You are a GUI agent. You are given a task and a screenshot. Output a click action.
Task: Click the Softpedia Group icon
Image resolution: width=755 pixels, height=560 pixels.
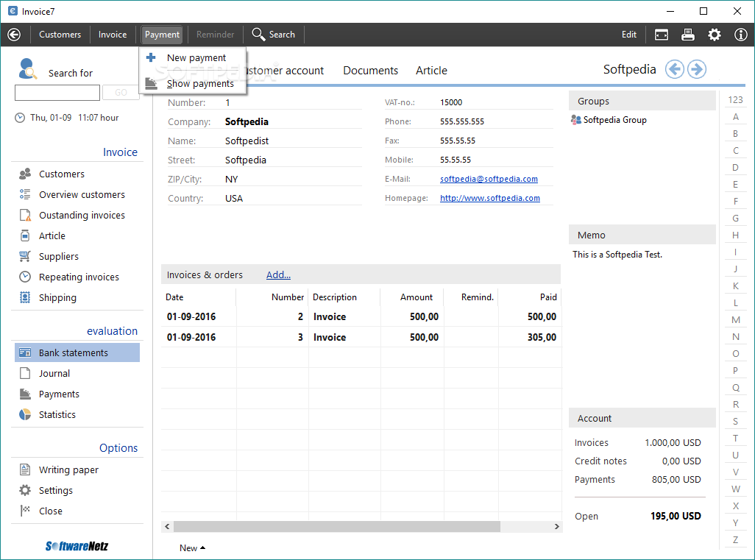pos(576,120)
